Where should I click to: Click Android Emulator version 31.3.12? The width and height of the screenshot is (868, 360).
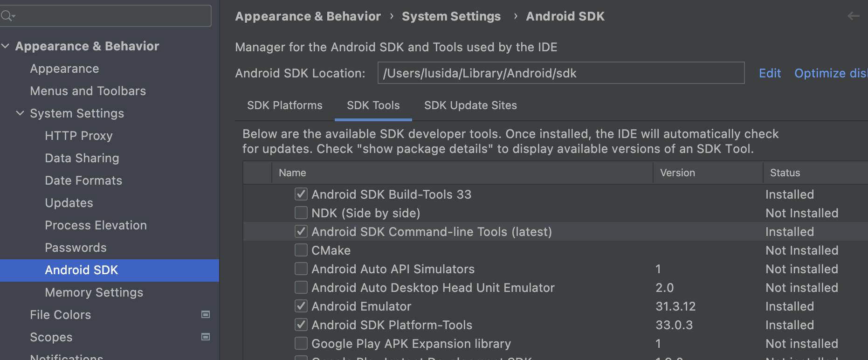[675, 306]
